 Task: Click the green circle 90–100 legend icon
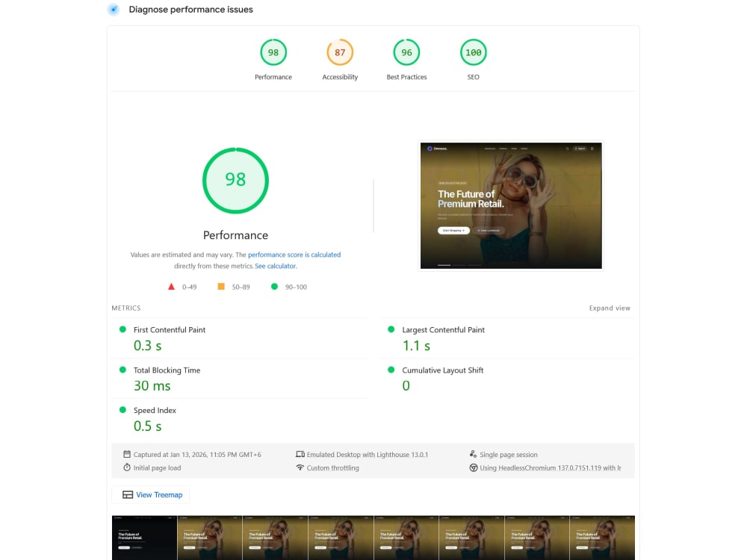274,287
